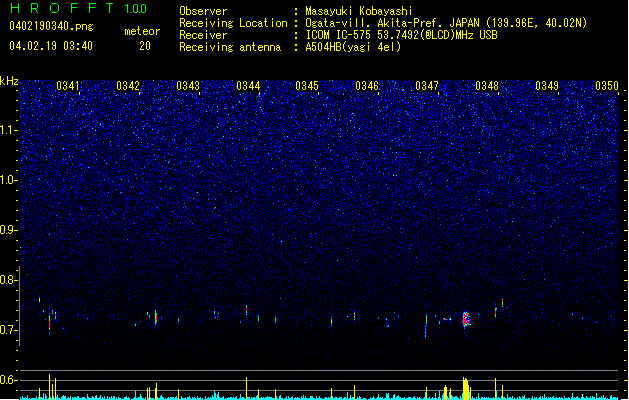This screenshot has width=629, height=400.
Task: Click the large red meteor burst before 0348
Action: [x=466, y=319]
